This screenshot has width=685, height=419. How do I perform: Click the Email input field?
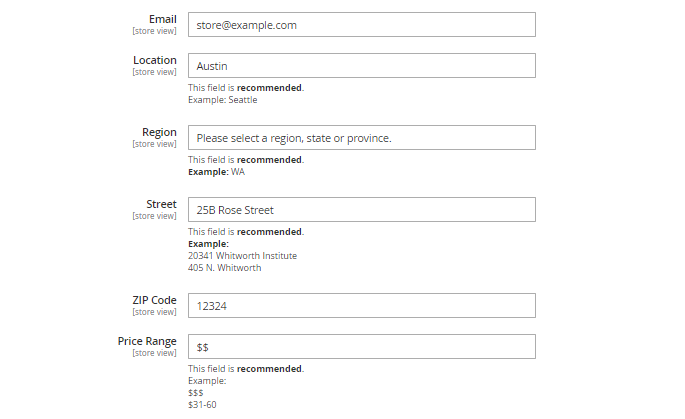(x=361, y=25)
